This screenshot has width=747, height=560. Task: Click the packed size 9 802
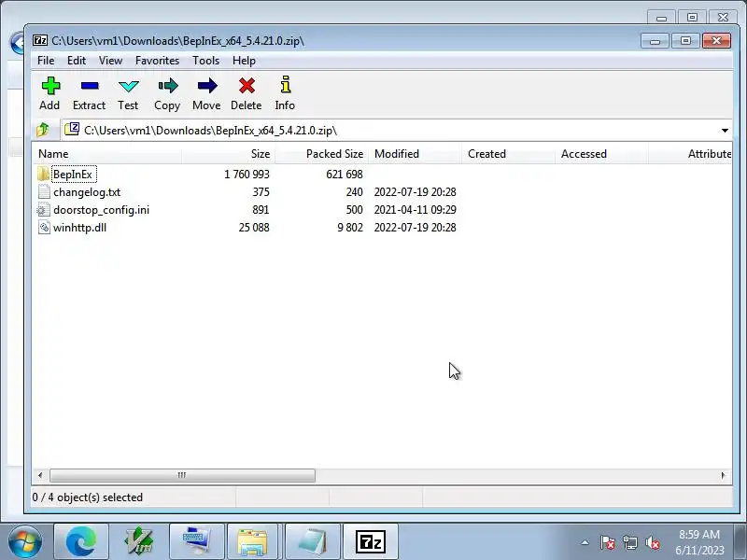point(350,228)
